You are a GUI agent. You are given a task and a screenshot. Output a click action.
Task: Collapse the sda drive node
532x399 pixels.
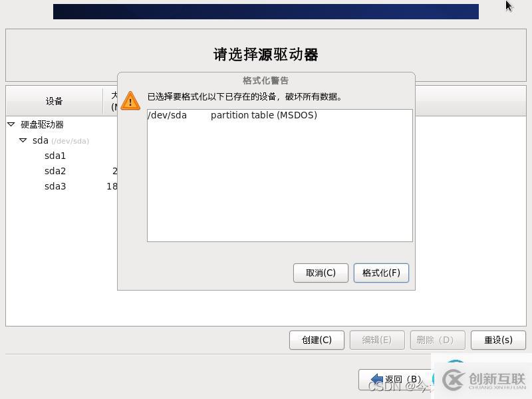pyautogui.click(x=23, y=140)
